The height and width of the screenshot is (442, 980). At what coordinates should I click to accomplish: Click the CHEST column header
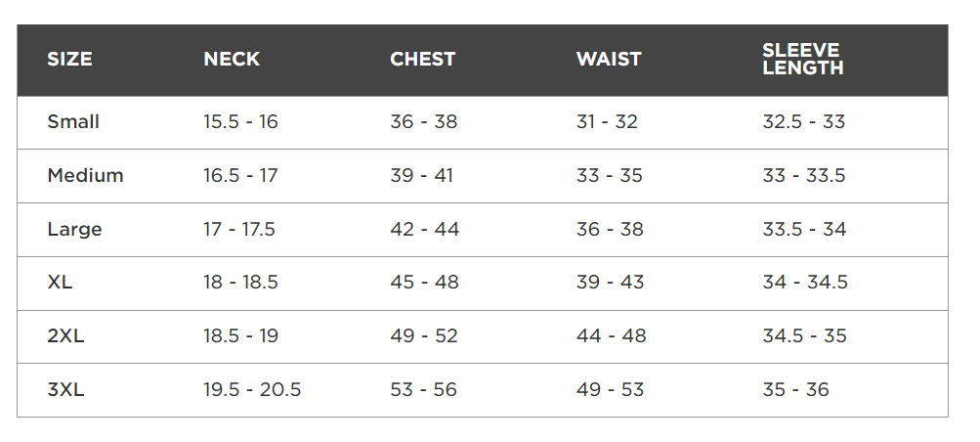(422, 60)
